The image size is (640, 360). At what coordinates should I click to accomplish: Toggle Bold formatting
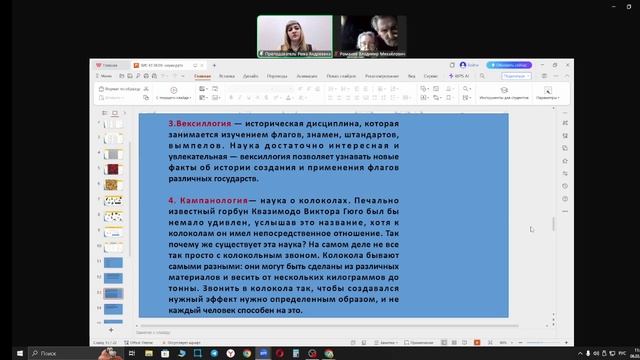231,98
